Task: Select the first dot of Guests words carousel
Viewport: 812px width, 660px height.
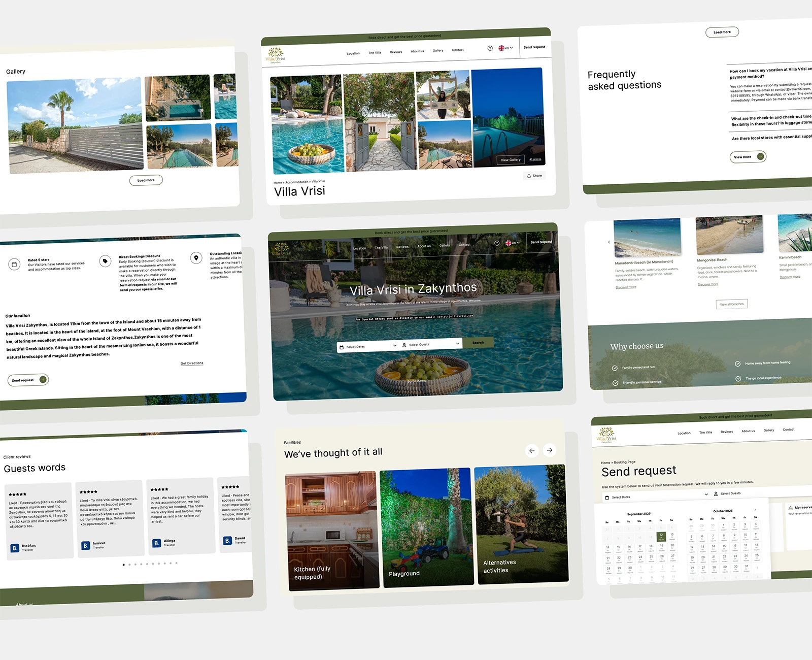Action: (x=123, y=565)
